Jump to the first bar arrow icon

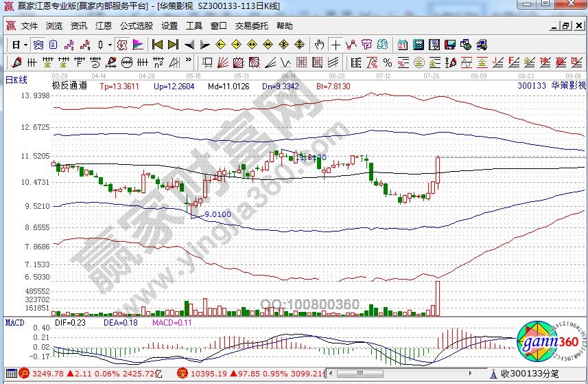tap(157, 45)
